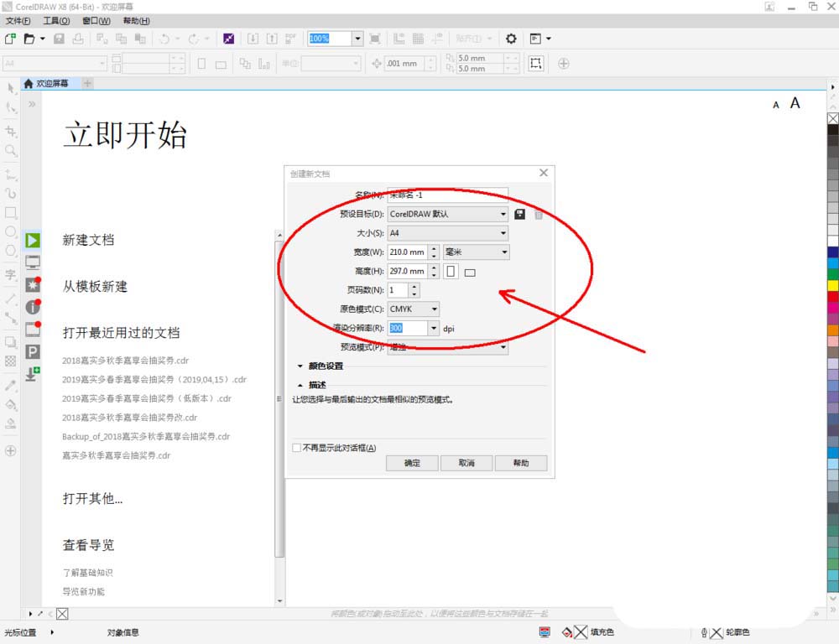Screen dimensions: 839x644
Task: Open the What's New star icon
Action: 33,284
